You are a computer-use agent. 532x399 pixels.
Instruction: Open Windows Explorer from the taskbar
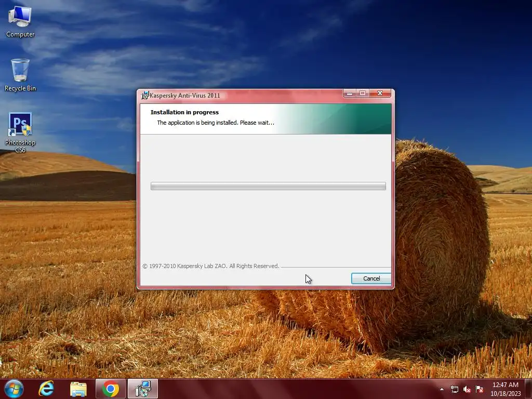coord(78,389)
